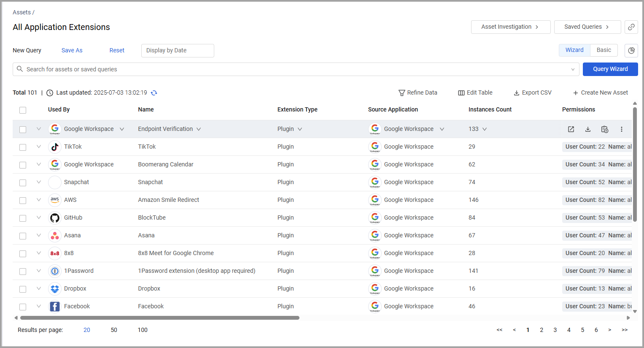Click Google Workspace icon in Boomerang Calendar Used By
Image resolution: width=644 pixels, height=348 pixels.
coord(55,165)
